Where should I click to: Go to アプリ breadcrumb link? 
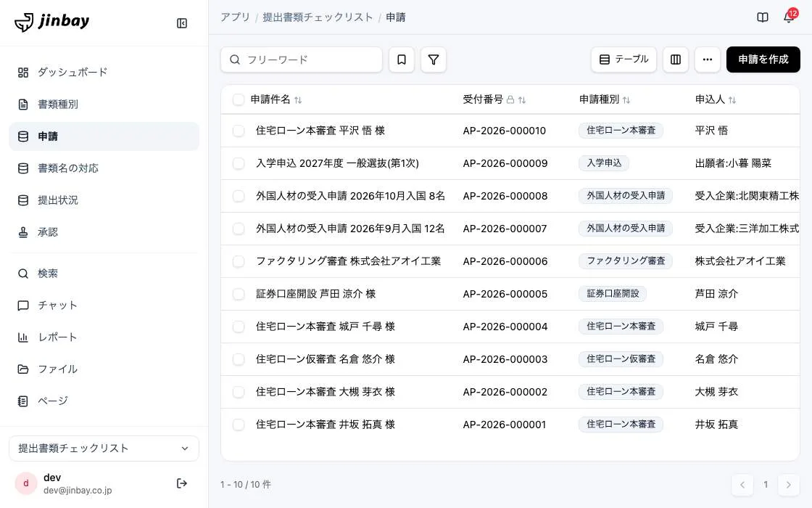pos(235,17)
